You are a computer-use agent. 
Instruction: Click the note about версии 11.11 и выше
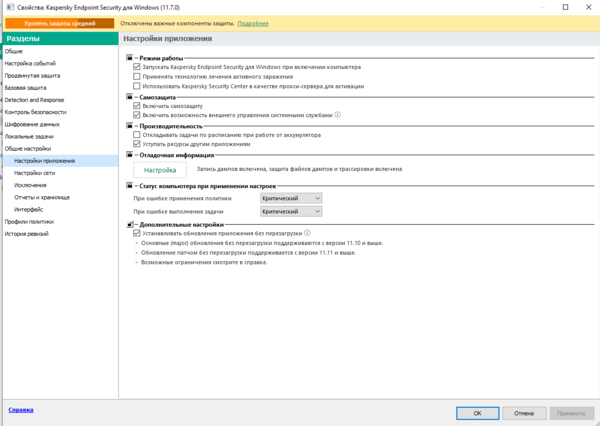tap(248, 253)
